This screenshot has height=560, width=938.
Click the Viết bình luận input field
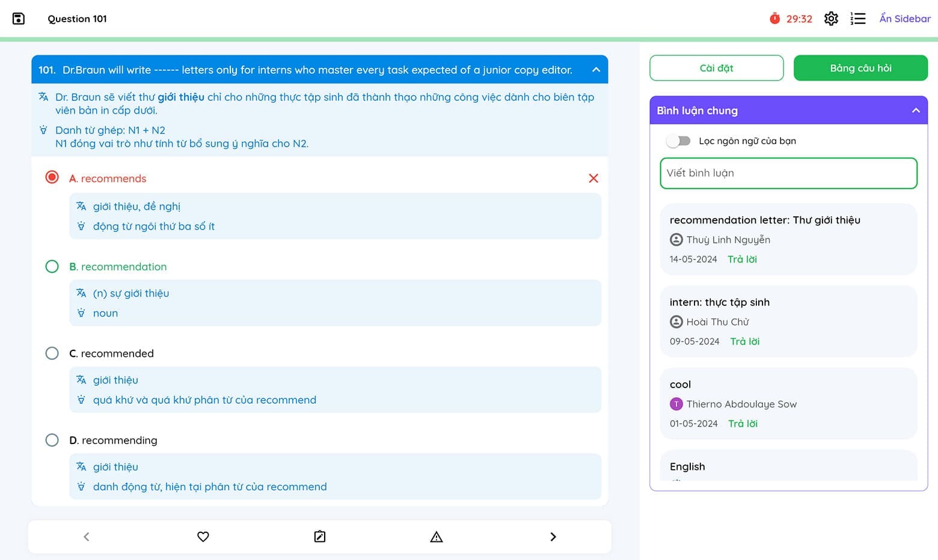point(788,173)
